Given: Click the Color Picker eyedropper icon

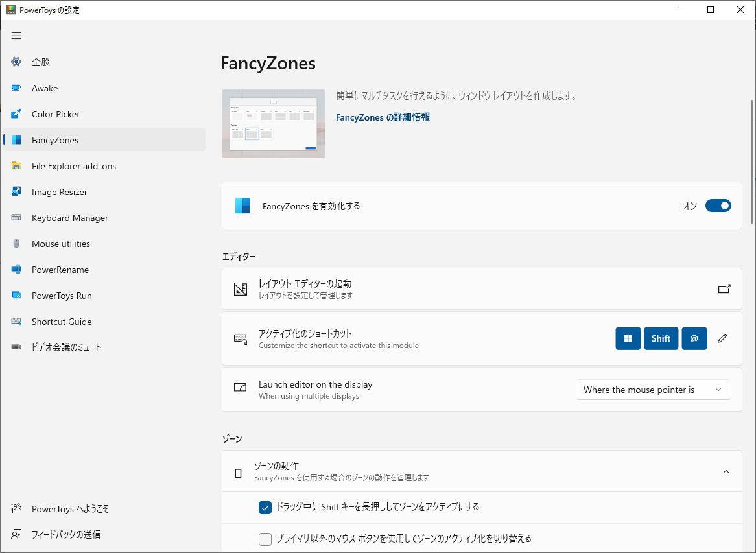Looking at the screenshot, I should [16, 114].
